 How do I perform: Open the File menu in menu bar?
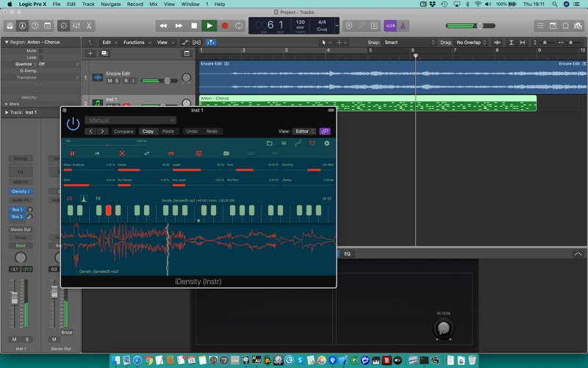[x=57, y=4]
